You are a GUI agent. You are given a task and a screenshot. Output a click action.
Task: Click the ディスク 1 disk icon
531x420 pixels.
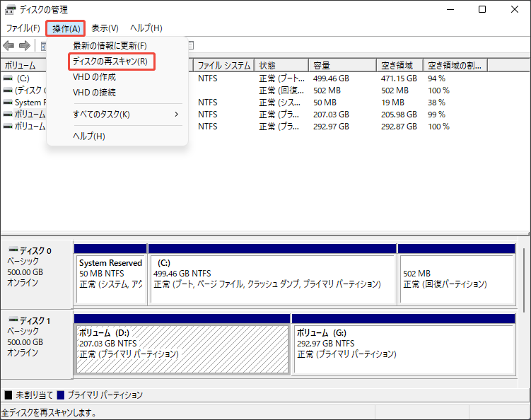coord(13,320)
